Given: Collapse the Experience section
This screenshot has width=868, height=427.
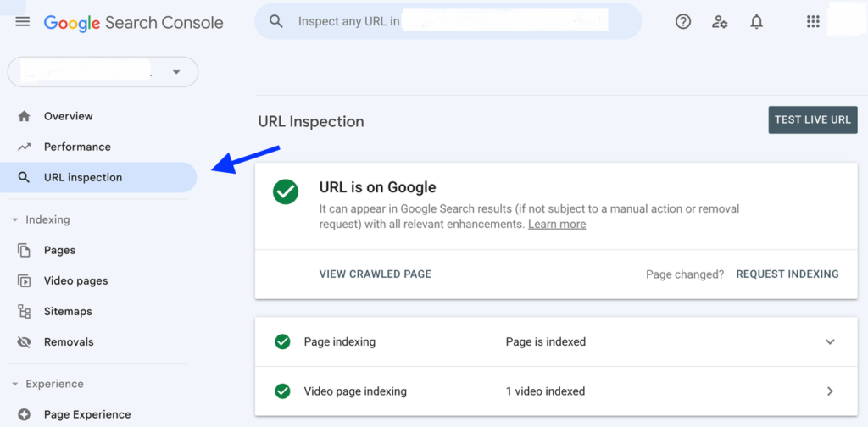Looking at the screenshot, I should (x=15, y=384).
